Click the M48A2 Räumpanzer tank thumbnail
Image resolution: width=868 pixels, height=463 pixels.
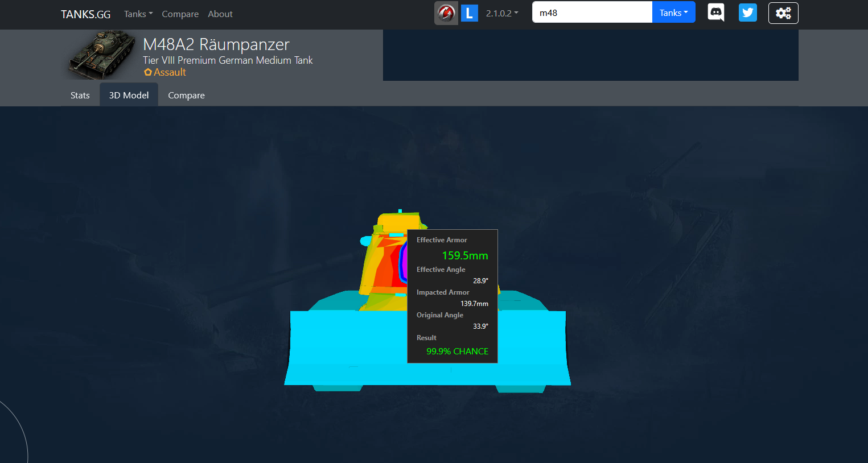click(x=102, y=55)
